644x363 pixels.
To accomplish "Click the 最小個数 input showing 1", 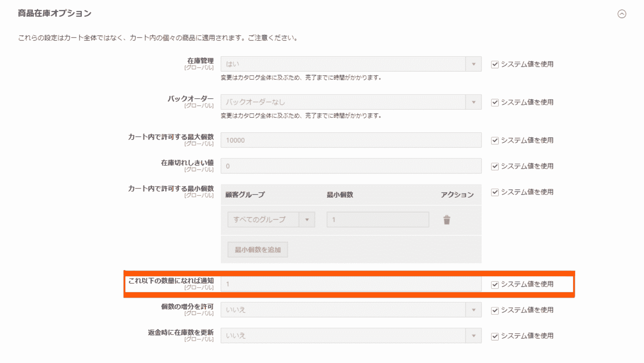I will [378, 220].
